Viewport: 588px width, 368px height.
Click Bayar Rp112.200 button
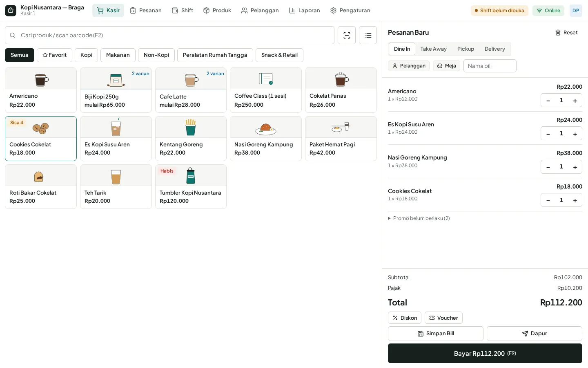click(485, 353)
